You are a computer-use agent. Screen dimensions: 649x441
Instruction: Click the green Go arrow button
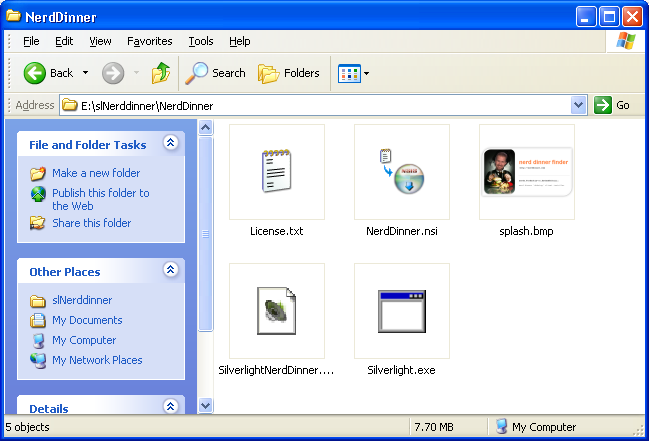click(602, 105)
